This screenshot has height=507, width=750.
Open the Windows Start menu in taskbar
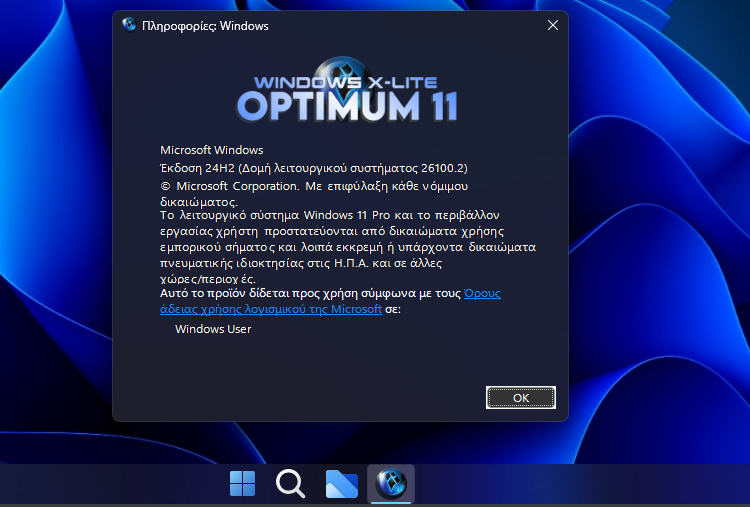[x=243, y=484]
